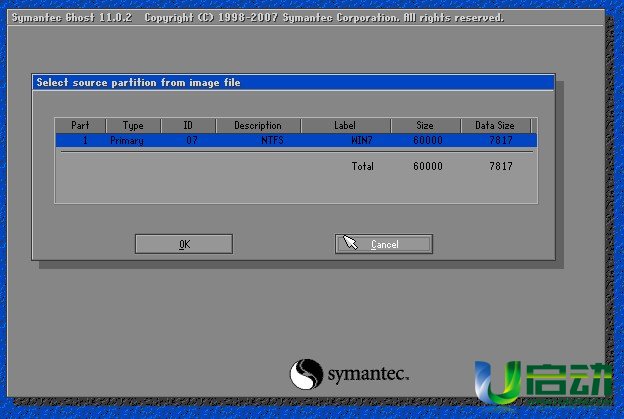Confirm partition selection with OK button
This screenshot has width=624, height=419.
click(x=184, y=244)
